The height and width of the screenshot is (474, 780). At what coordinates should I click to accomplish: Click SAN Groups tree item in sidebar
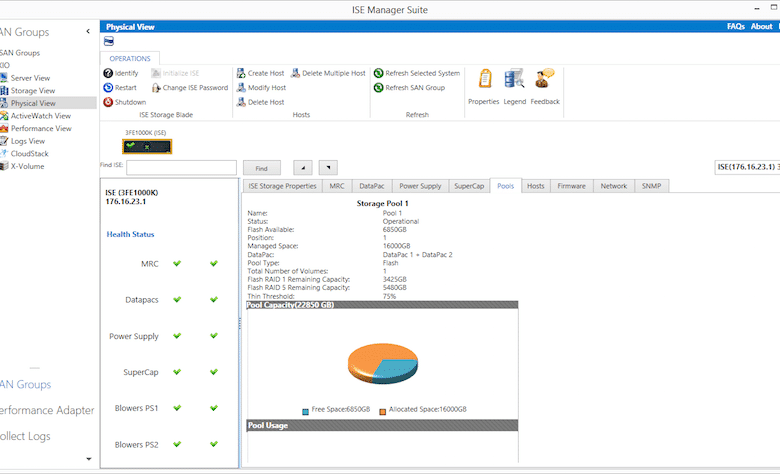click(x=20, y=53)
